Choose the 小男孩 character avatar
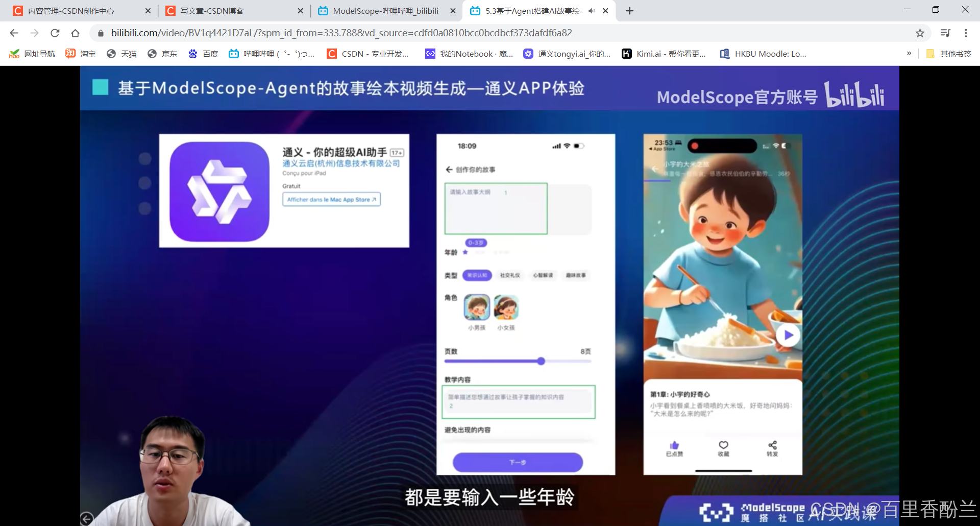 pos(477,307)
